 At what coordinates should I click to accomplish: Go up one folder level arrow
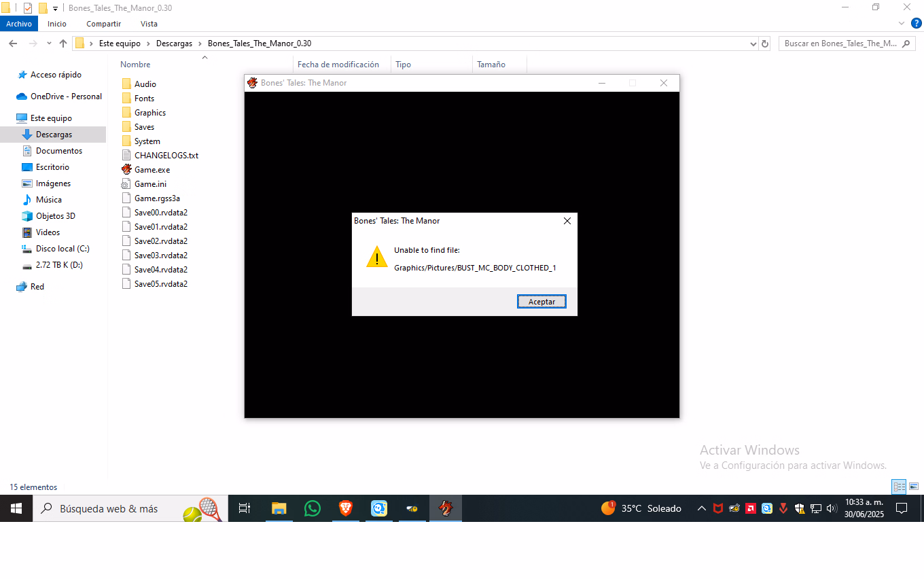pos(63,43)
